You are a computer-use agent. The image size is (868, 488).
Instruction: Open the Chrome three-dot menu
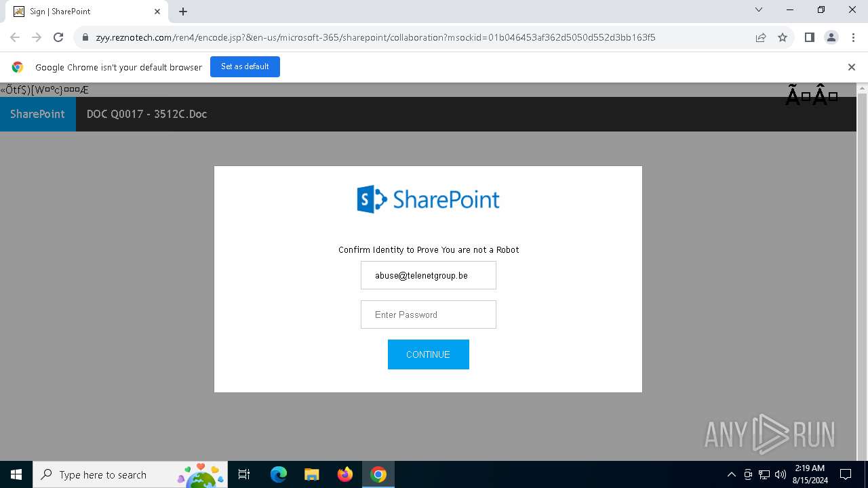pyautogui.click(x=852, y=37)
